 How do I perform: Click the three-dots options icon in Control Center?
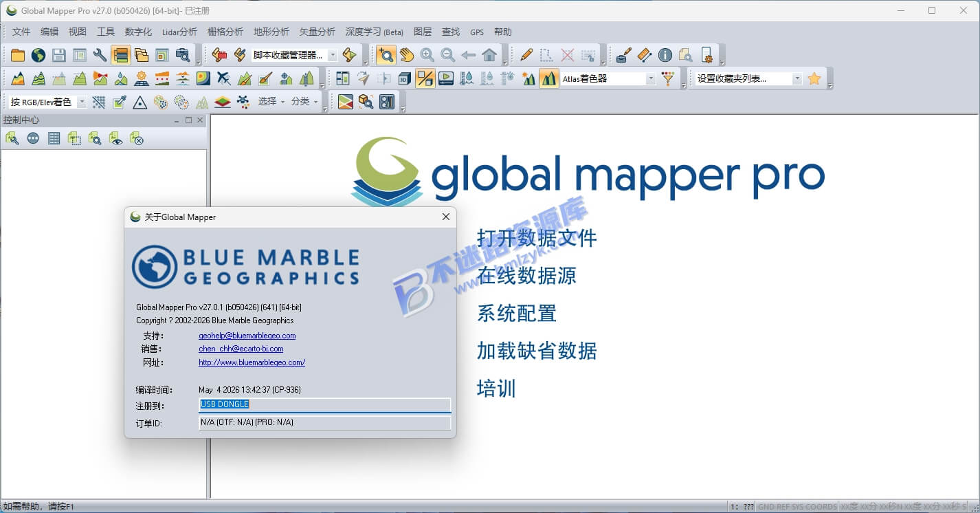[x=33, y=139]
